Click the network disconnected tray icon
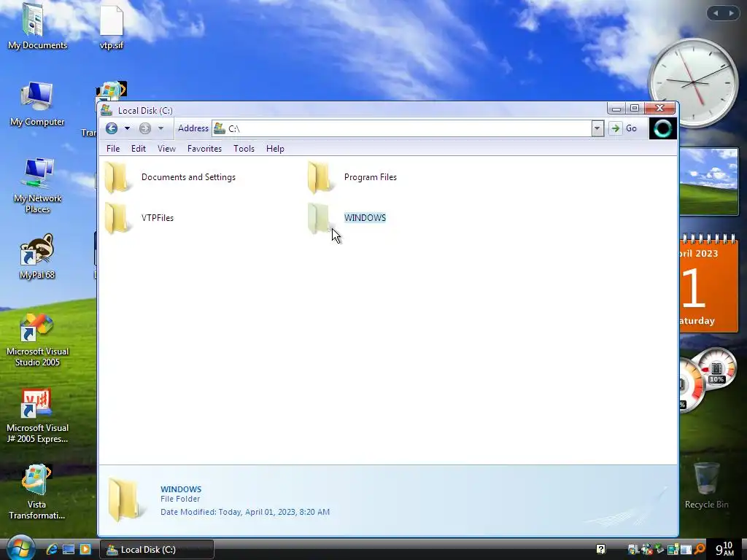Image resolution: width=747 pixels, height=560 pixels. pos(648,550)
